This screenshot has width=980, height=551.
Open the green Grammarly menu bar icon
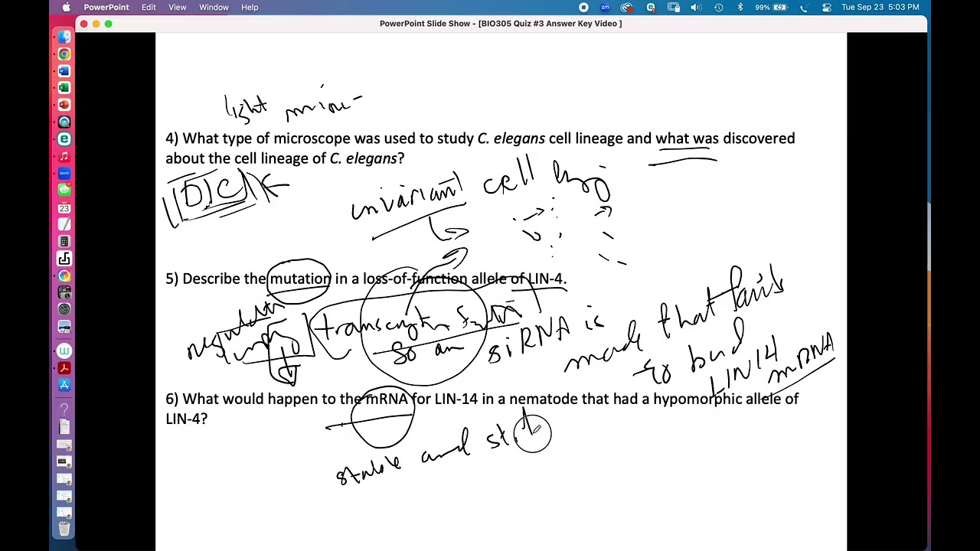pos(651,8)
